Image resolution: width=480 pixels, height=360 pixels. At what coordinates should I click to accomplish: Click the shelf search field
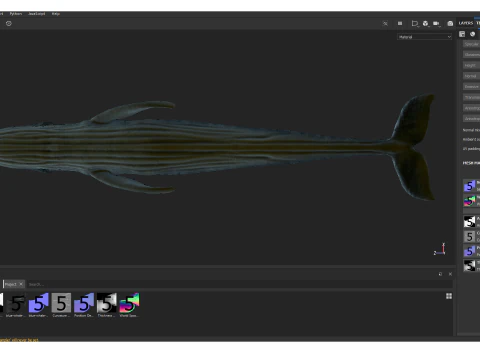[x=240, y=284]
